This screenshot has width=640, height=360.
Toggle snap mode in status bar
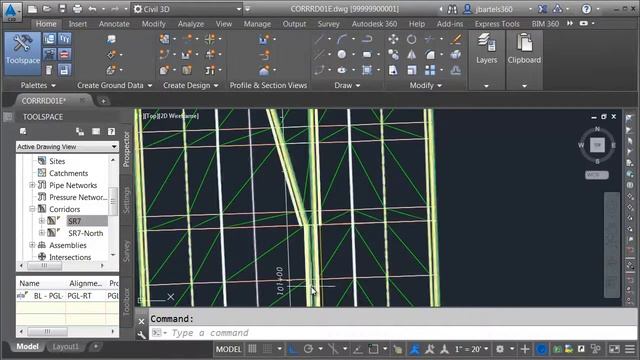coord(267,349)
